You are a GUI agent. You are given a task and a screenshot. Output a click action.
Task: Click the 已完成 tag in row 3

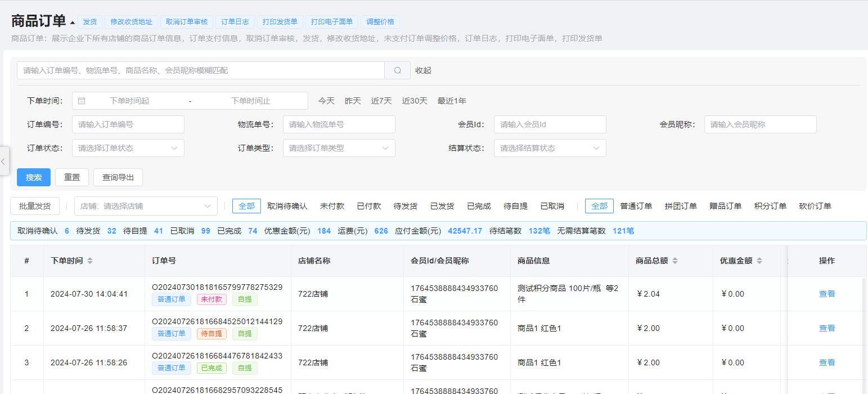click(212, 368)
